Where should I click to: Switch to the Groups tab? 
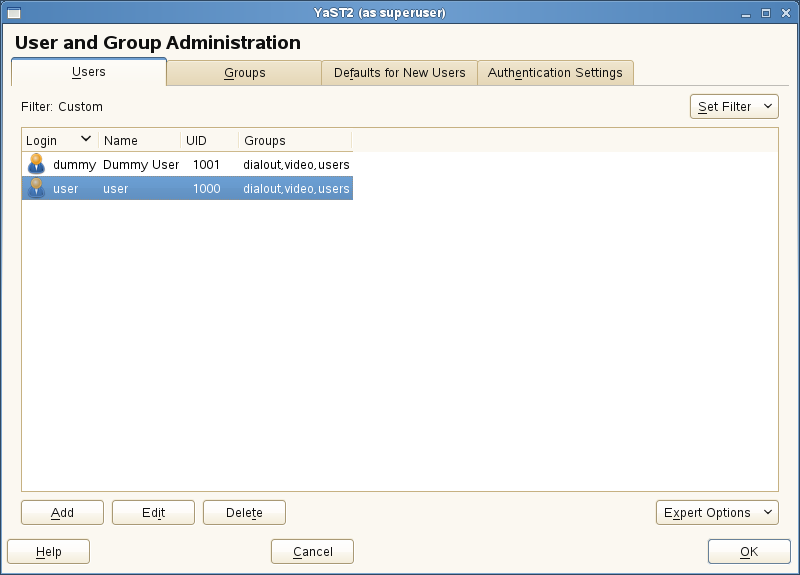pyautogui.click(x=244, y=73)
